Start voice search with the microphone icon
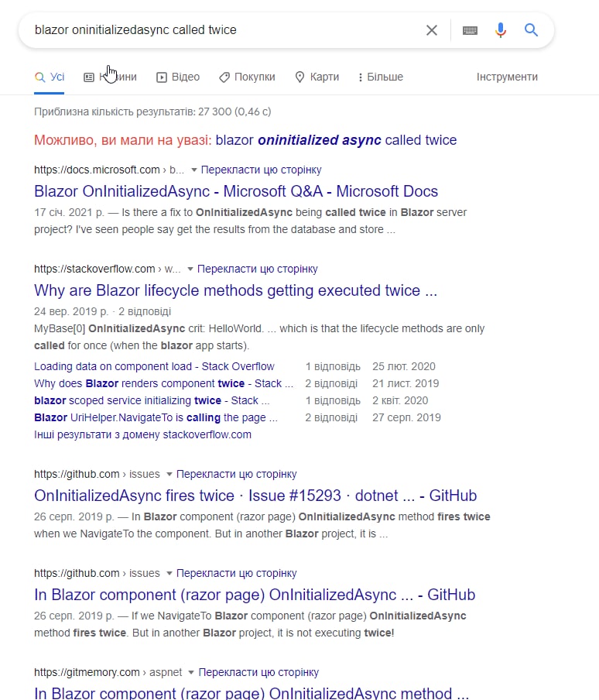The width and height of the screenshot is (599, 700). click(x=501, y=30)
